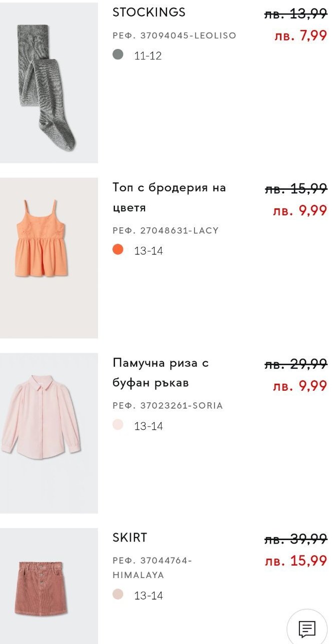335x644 pixels.
Task: Click the SKIRT product title
Action: 130,538
